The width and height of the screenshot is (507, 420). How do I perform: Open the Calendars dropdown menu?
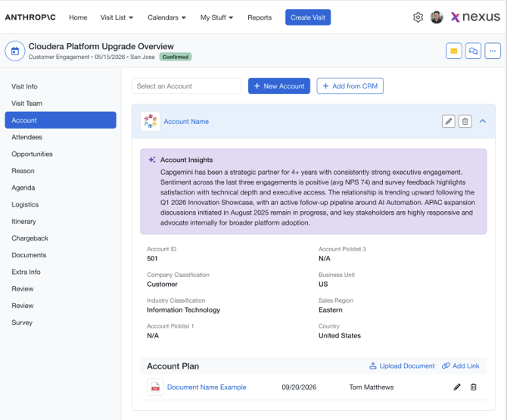tap(166, 17)
